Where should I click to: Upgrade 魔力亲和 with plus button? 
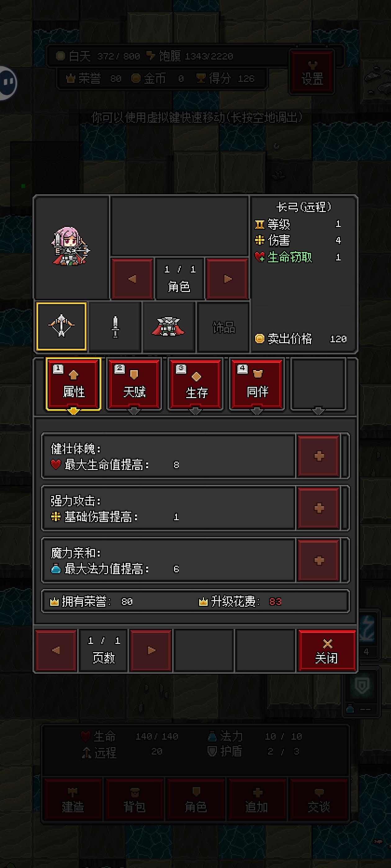(318, 560)
